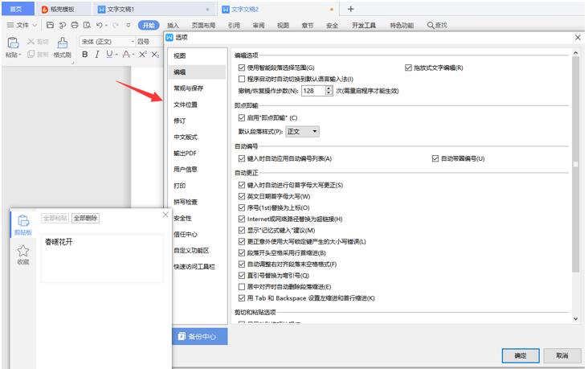Open the font size 四号 dropdown
Image resolution: width=588 pixels, height=369 pixels.
click(x=148, y=41)
